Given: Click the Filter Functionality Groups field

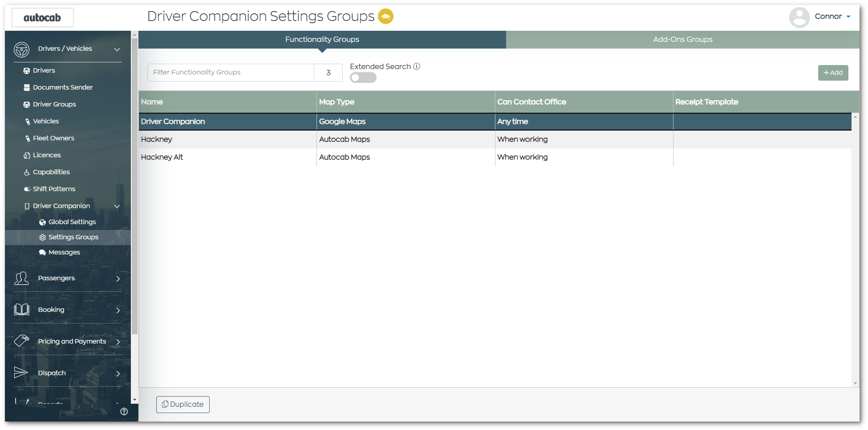Looking at the screenshot, I should (x=231, y=72).
